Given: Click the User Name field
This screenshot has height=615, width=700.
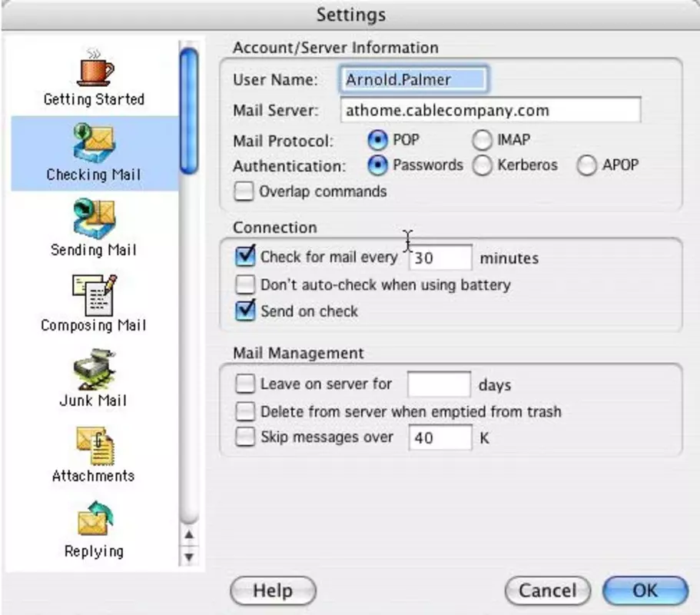Looking at the screenshot, I should [413, 80].
